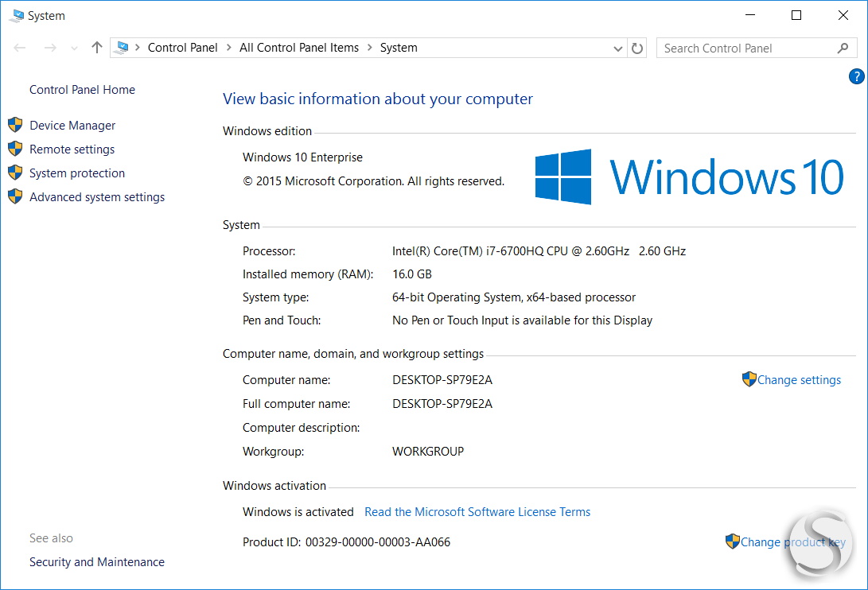
Task: Open Remote settings link
Action: pyautogui.click(x=72, y=149)
